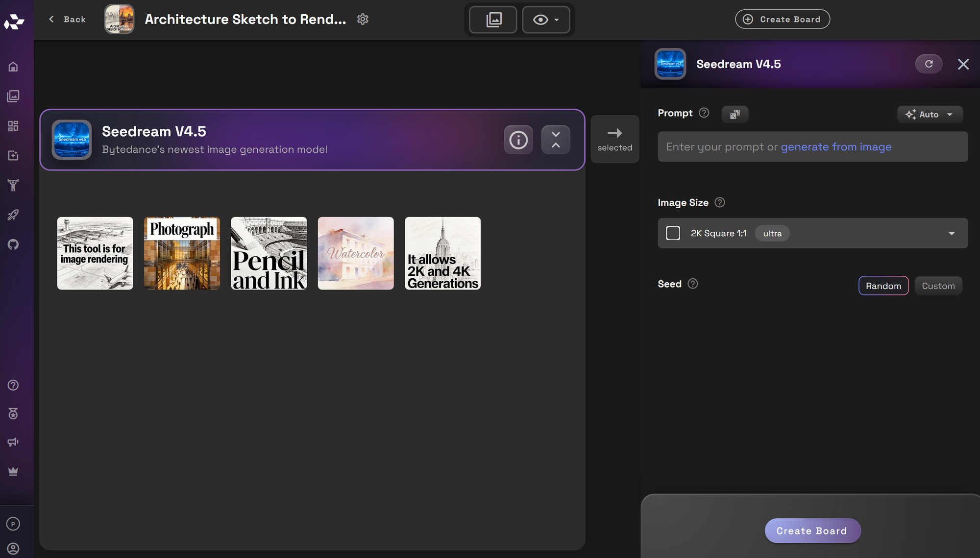Select the Random seed option
980x558 pixels.
(x=883, y=286)
